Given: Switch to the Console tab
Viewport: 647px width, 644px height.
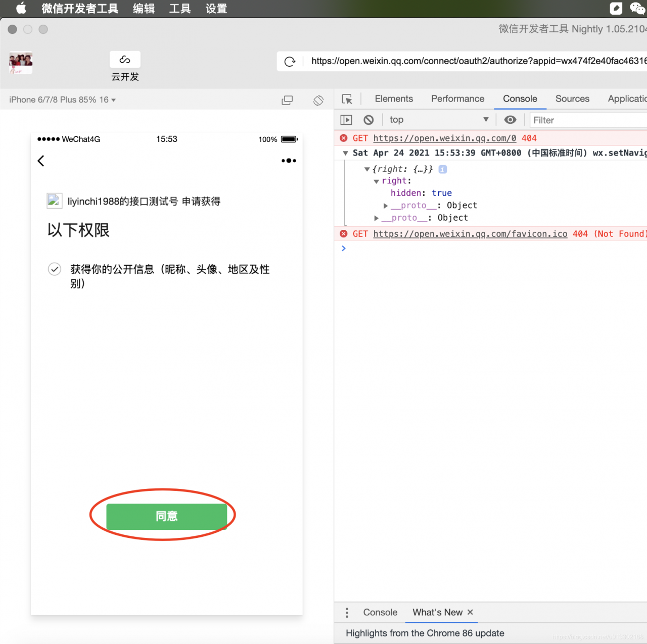Looking at the screenshot, I should tap(520, 99).
